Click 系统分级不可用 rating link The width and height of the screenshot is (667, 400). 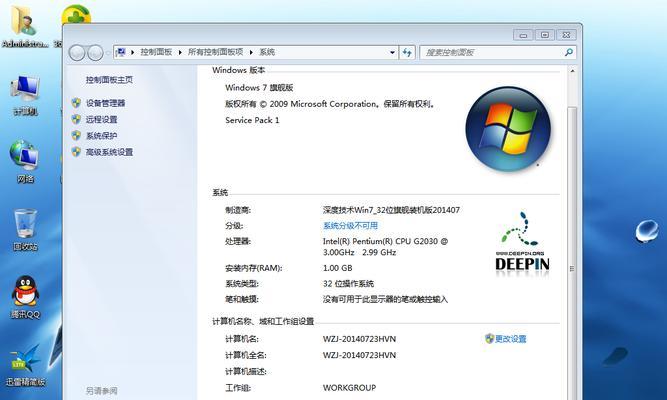pos(350,226)
